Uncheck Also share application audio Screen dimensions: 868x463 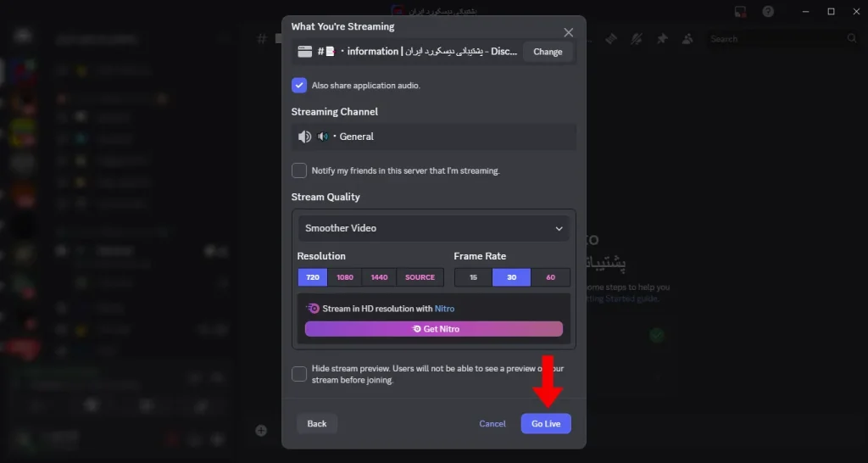point(299,86)
